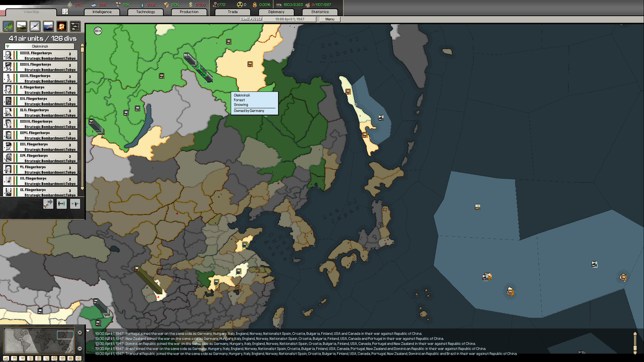644x362 pixels.
Task: Switch to region map mode icon
Action: [x=54, y=358]
